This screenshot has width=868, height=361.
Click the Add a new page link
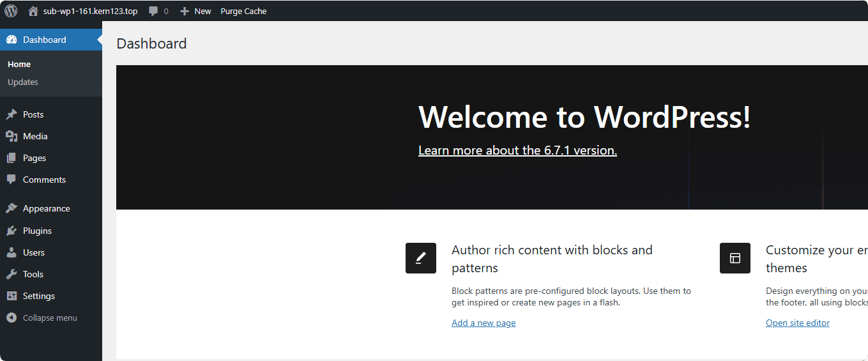coord(483,323)
